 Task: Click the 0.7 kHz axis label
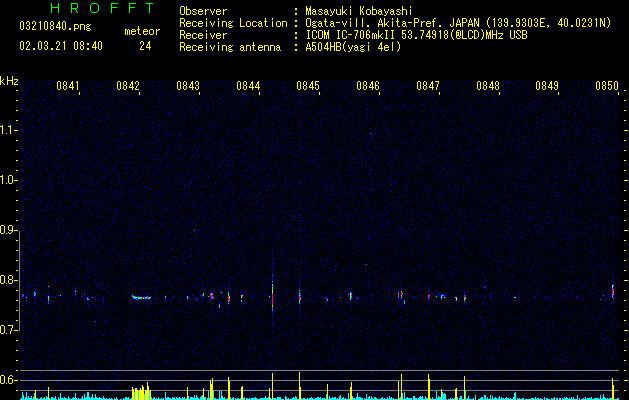pyautogui.click(x=8, y=330)
